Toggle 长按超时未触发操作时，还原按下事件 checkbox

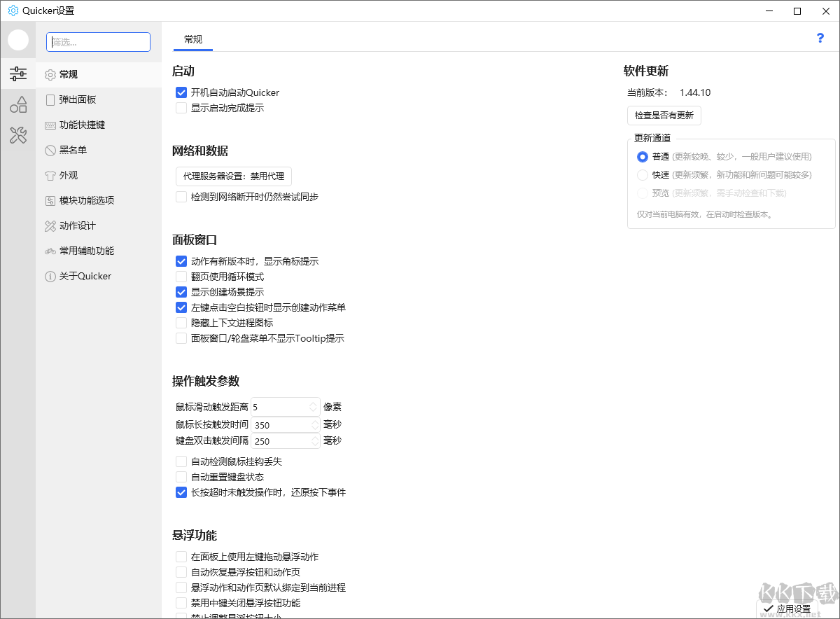(181, 492)
